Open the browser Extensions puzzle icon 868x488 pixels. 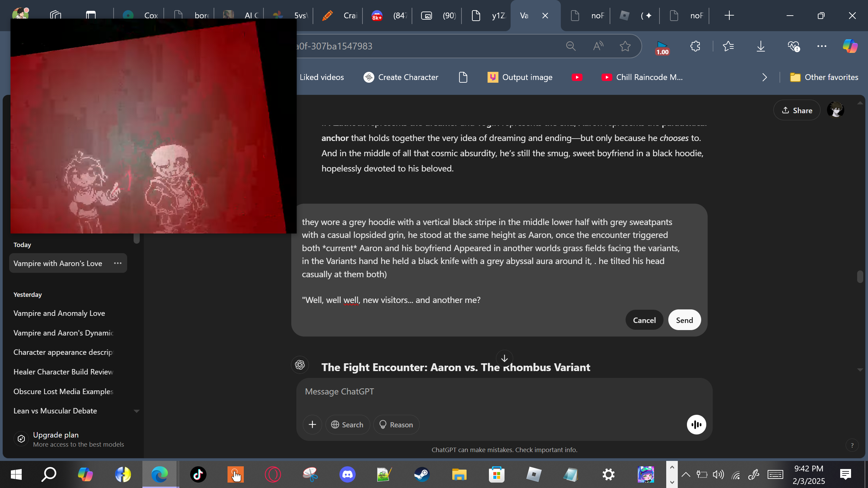[695, 46]
